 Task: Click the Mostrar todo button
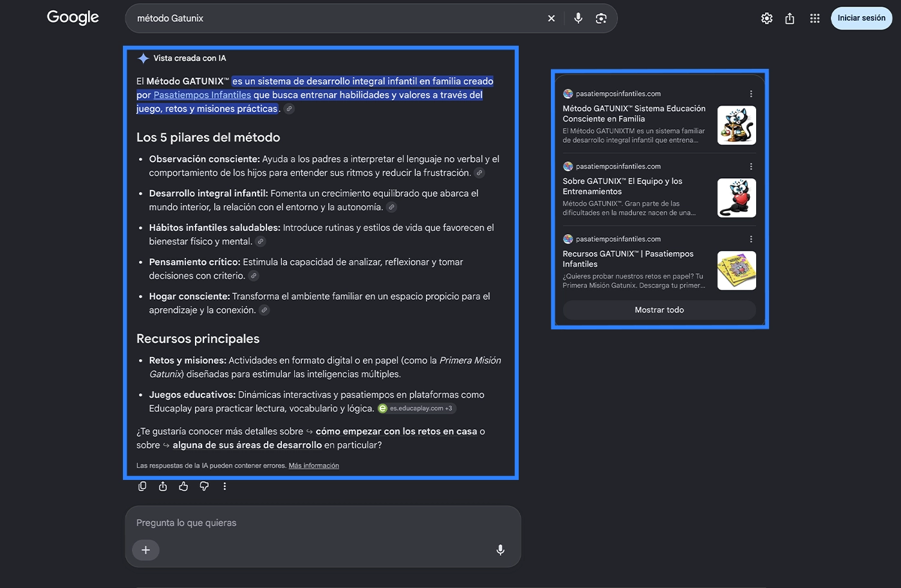659,310
